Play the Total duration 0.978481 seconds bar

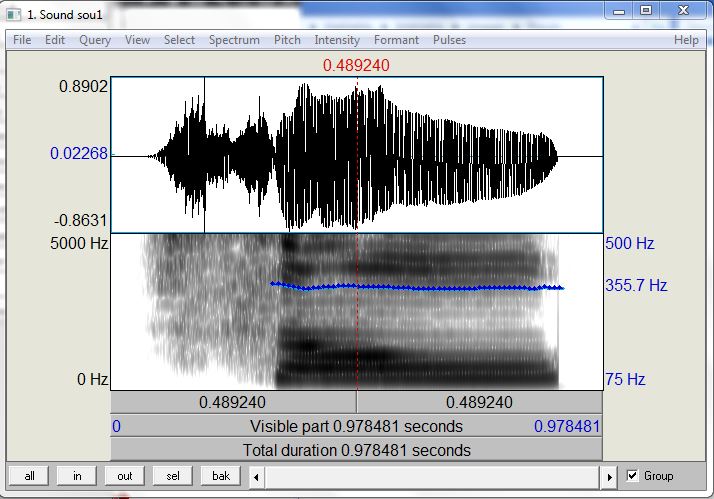click(x=357, y=450)
